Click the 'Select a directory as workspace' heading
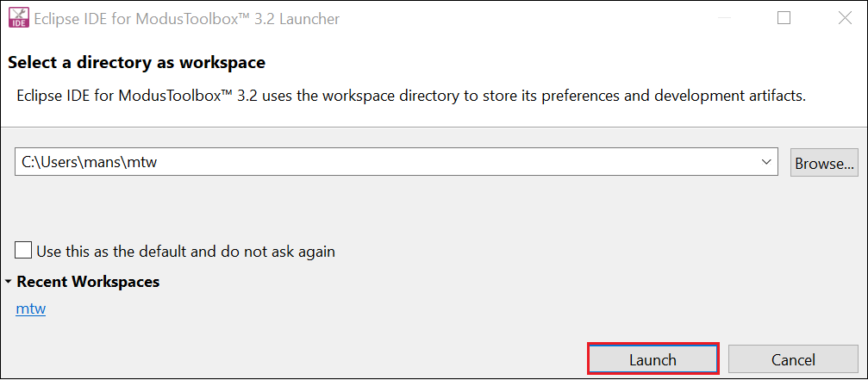 click(x=137, y=63)
